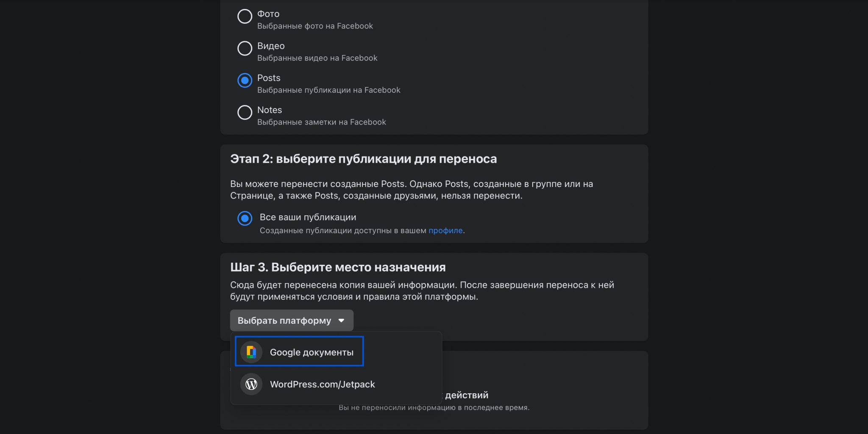Click the Фото option label text

click(x=268, y=14)
